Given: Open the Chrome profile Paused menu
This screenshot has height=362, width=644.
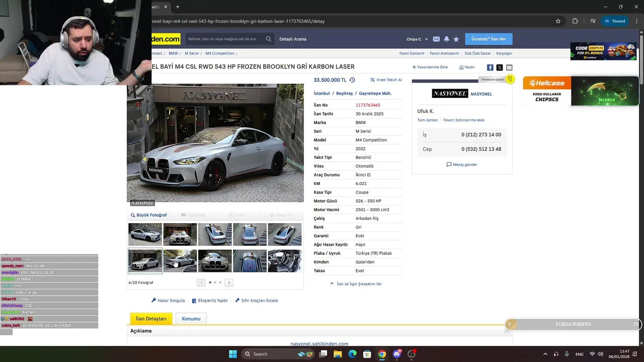Looking at the screenshot, I should coord(615,21).
